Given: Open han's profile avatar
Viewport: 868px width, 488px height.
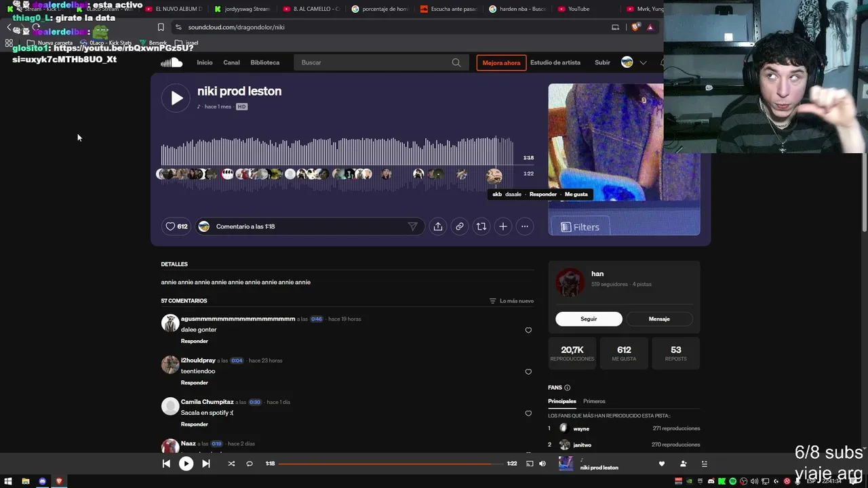Looking at the screenshot, I should click(x=570, y=282).
